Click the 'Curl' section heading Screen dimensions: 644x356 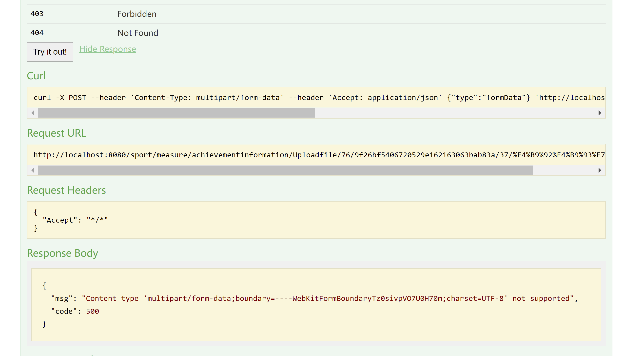pyautogui.click(x=36, y=76)
